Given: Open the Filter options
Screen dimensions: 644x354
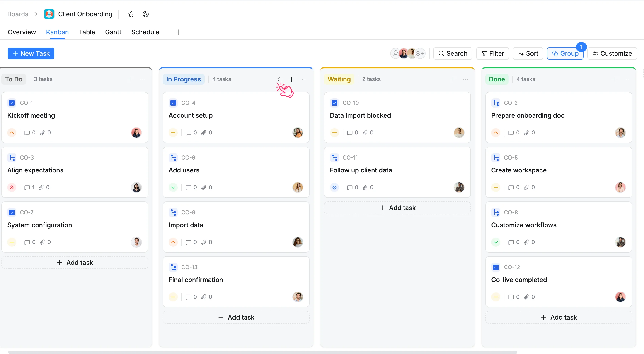Looking at the screenshot, I should pyautogui.click(x=492, y=53).
